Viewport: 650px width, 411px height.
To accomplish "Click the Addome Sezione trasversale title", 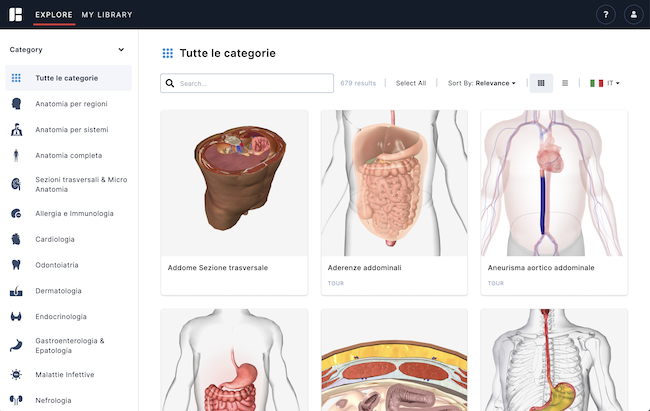I will coord(218,268).
